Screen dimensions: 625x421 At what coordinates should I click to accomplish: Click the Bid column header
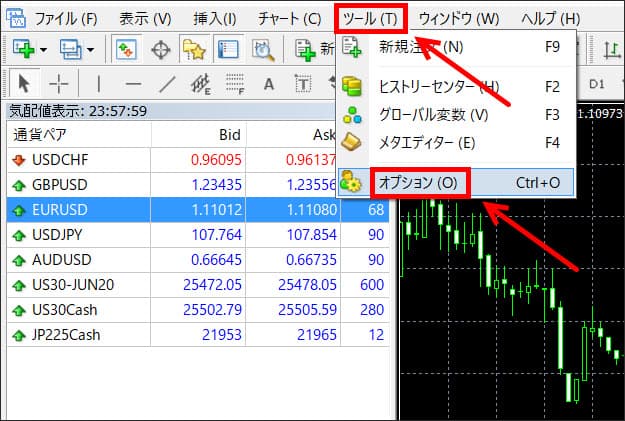click(x=230, y=134)
